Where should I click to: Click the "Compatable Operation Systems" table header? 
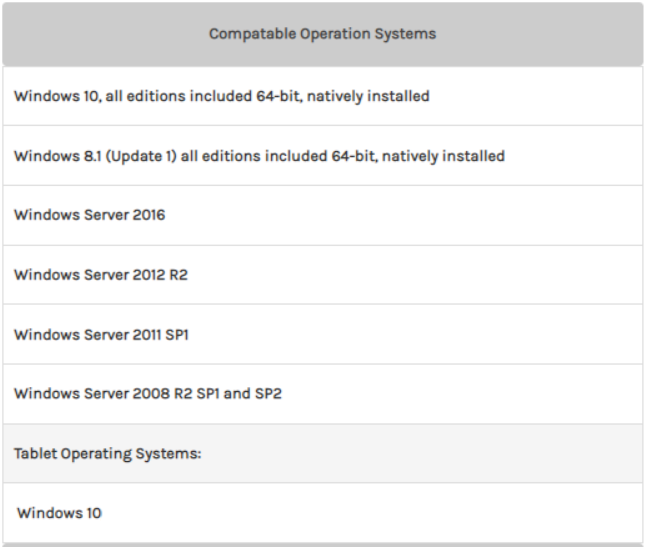[322, 34]
